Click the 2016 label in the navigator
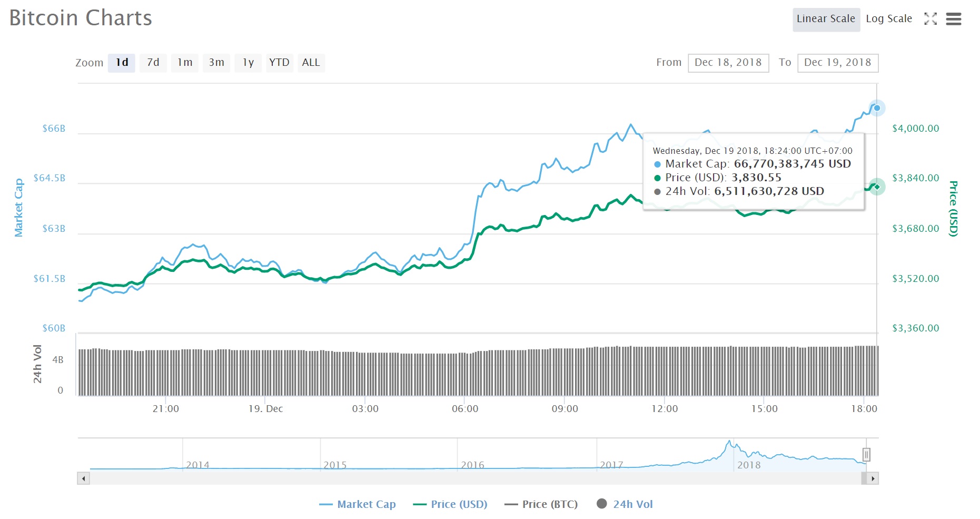980x519 pixels. (x=472, y=465)
